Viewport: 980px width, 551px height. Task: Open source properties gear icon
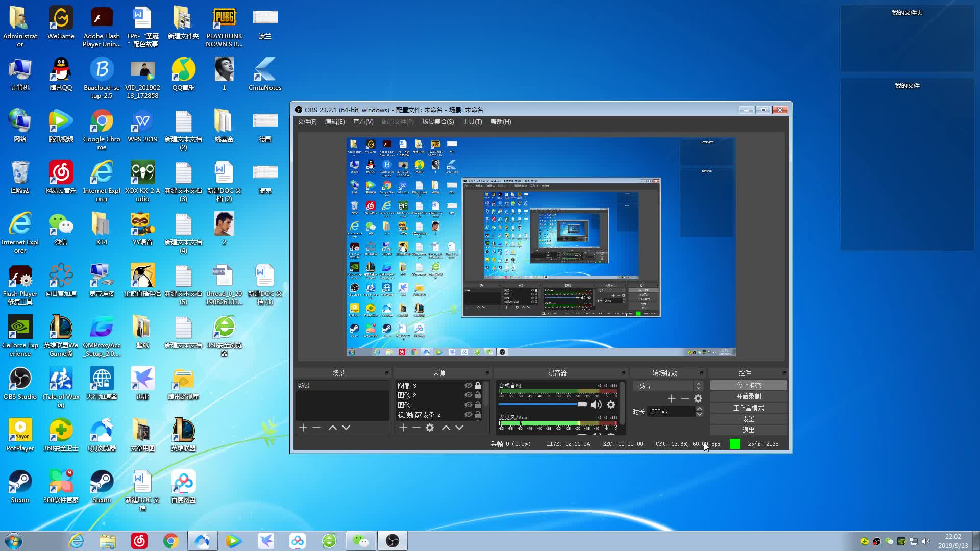tap(430, 428)
